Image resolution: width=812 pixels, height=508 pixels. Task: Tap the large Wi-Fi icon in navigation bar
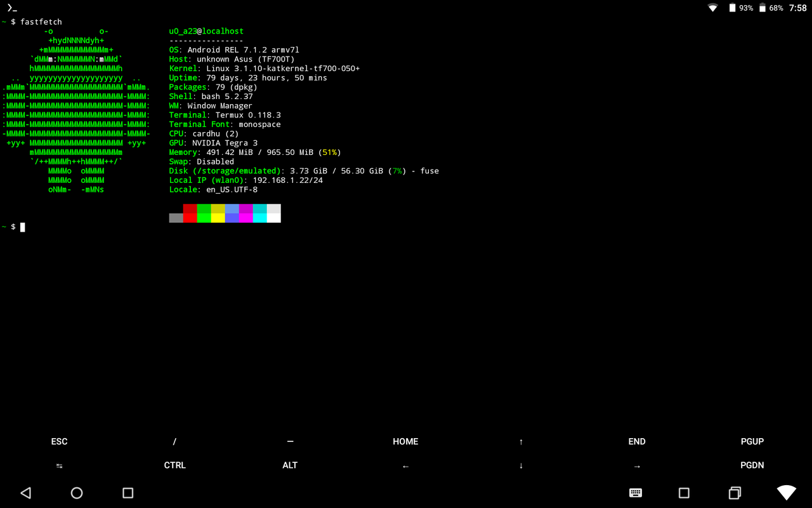[x=787, y=492]
